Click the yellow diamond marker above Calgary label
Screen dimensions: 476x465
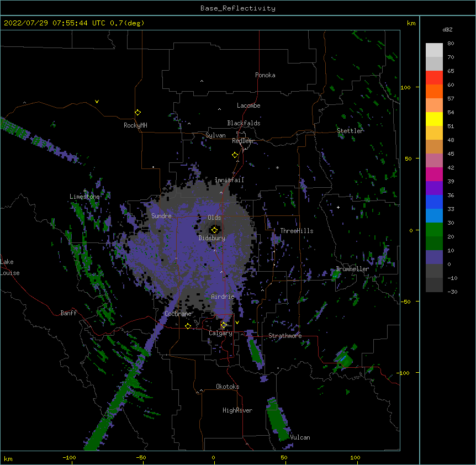(224, 325)
